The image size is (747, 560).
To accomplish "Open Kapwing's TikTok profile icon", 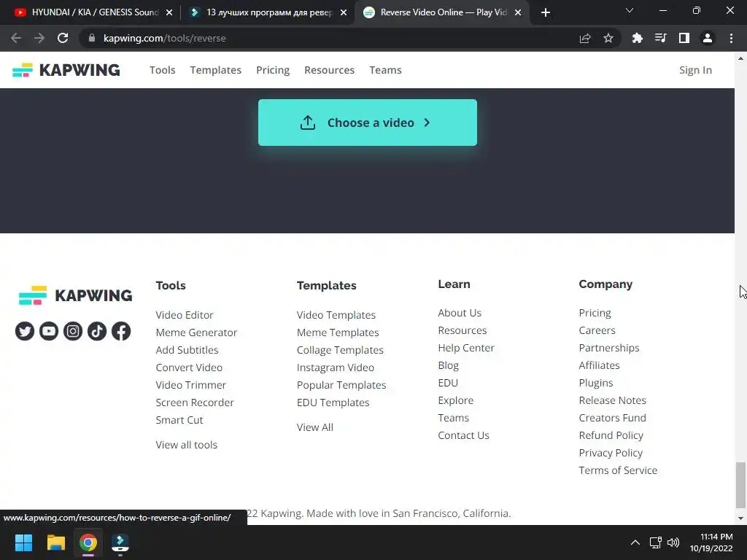I will (x=97, y=331).
